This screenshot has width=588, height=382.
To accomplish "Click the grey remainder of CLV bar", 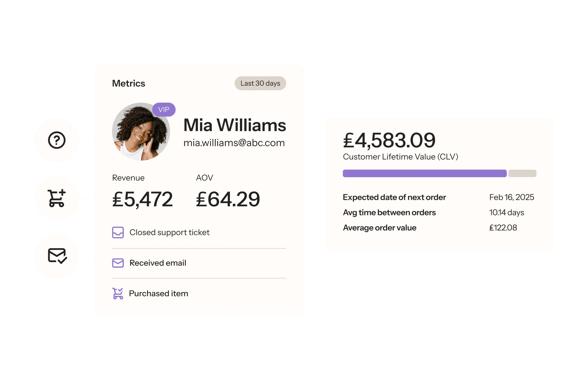I will tap(522, 173).
